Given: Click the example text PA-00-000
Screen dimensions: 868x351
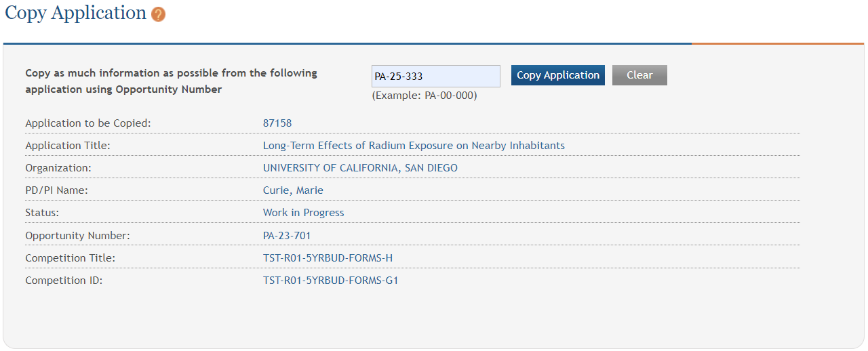Looking at the screenshot, I should (x=424, y=96).
